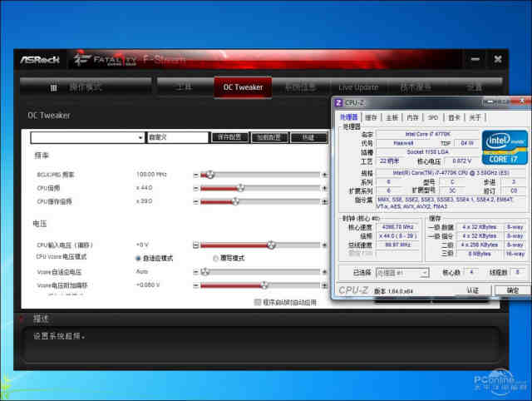Raise CPU input voltage offset with its plus button
This screenshot has width=532, height=401.
[x=325, y=245]
